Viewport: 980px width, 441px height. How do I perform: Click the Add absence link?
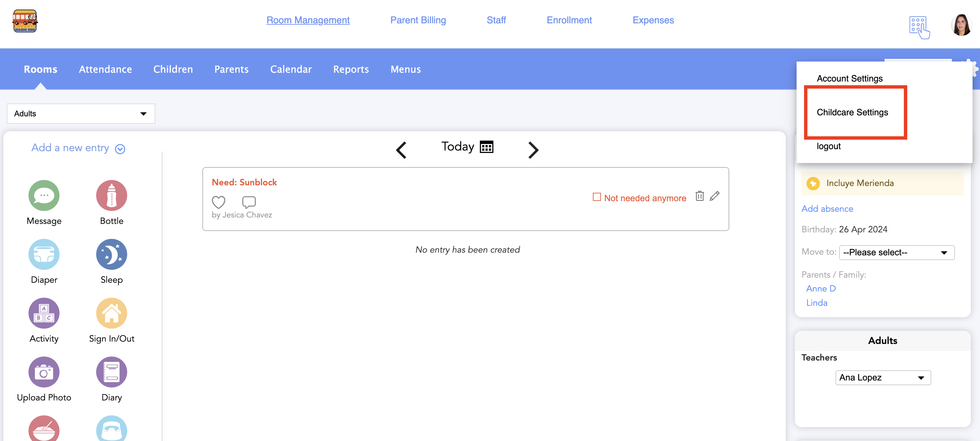[827, 209]
